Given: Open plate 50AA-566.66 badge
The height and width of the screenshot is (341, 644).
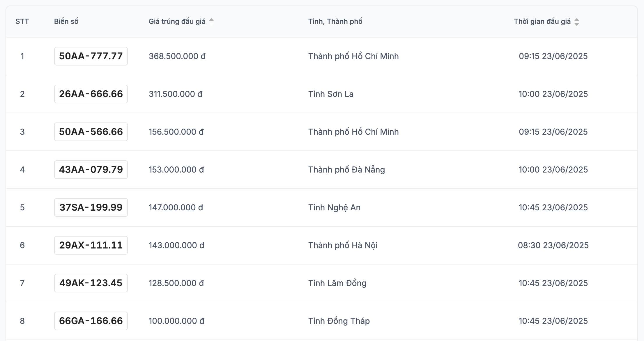Looking at the screenshot, I should click(x=91, y=132).
